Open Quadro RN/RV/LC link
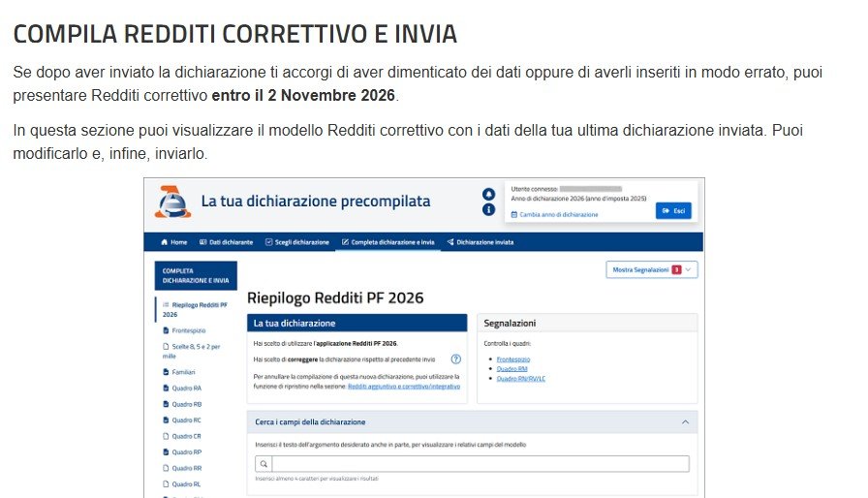Screen dimensions: 868x498 click(521, 379)
